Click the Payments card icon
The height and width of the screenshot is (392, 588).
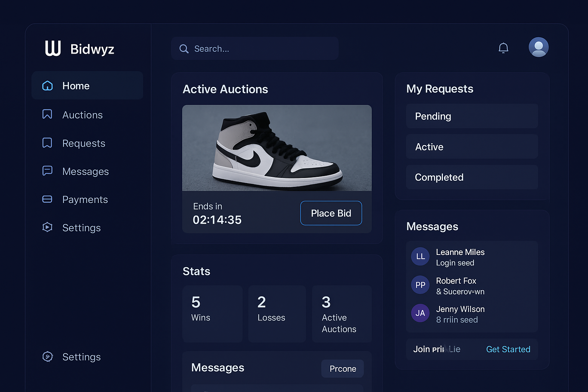(47, 199)
